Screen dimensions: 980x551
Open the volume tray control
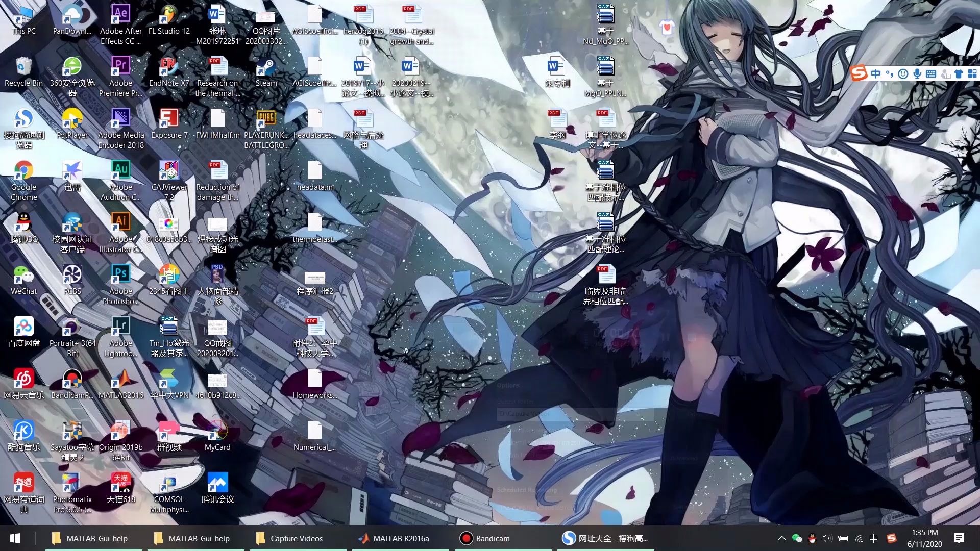[827, 538]
